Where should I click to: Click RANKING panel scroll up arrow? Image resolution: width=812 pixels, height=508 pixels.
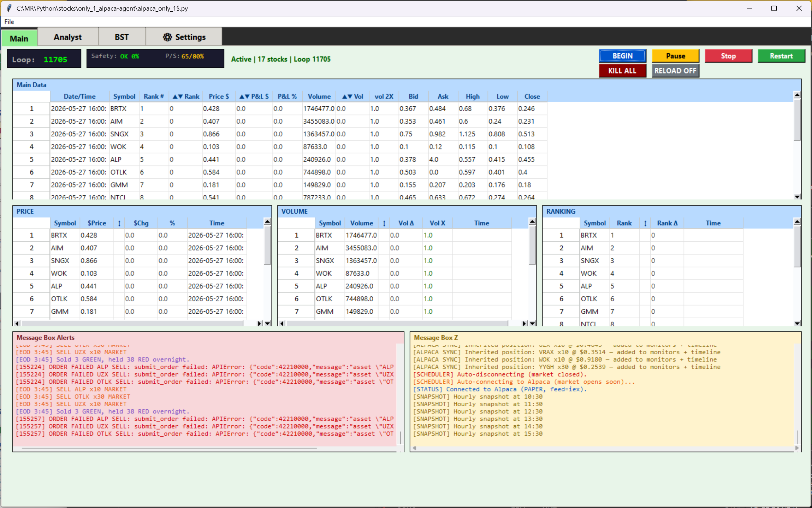click(797, 221)
